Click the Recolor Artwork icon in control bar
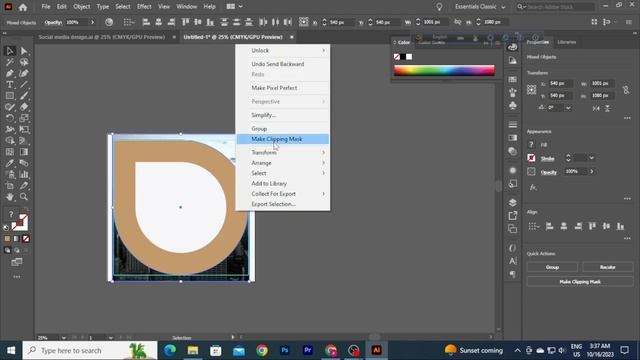Screen dimensions: 640x360 [109, 22]
